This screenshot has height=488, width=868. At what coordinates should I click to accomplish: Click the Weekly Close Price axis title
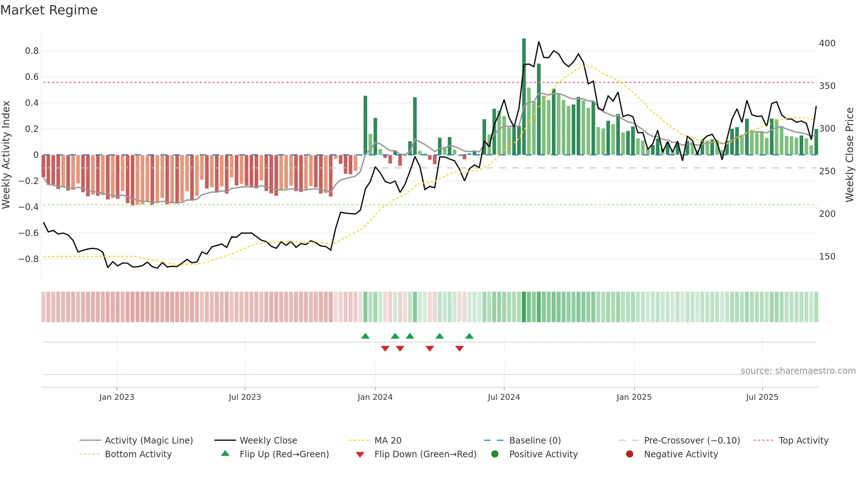(850, 155)
